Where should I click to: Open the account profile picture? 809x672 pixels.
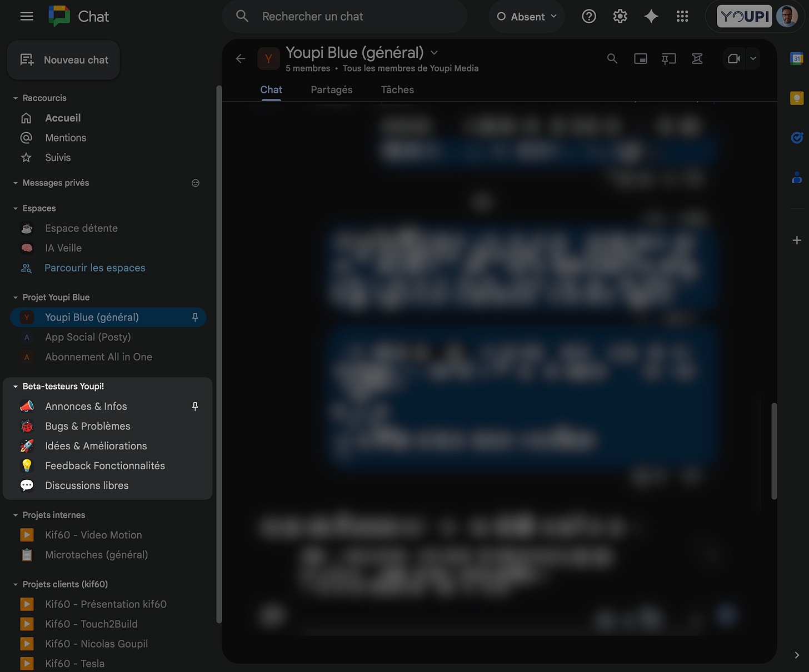click(x=787, y=17)
